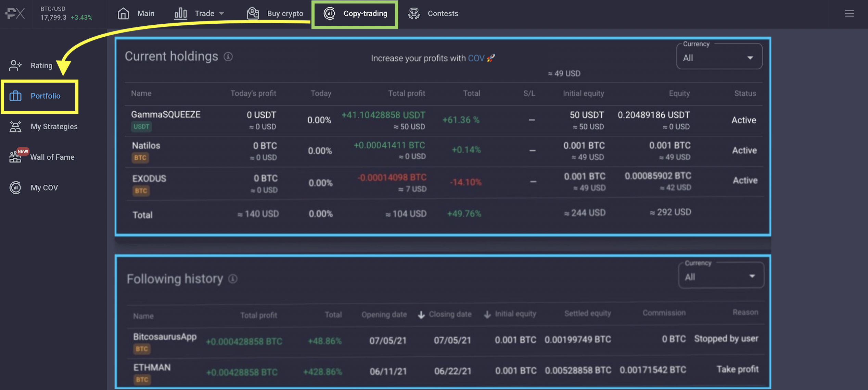Screen dimensions: 868x390
Task: Open the hamburger menu icon
Action: [x=849, y=14]
